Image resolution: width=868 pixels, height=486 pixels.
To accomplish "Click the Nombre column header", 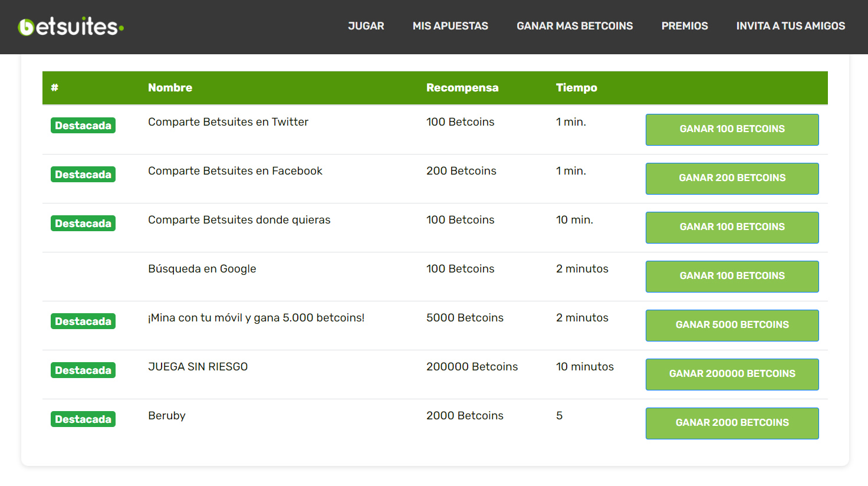I will pos(170,88).
